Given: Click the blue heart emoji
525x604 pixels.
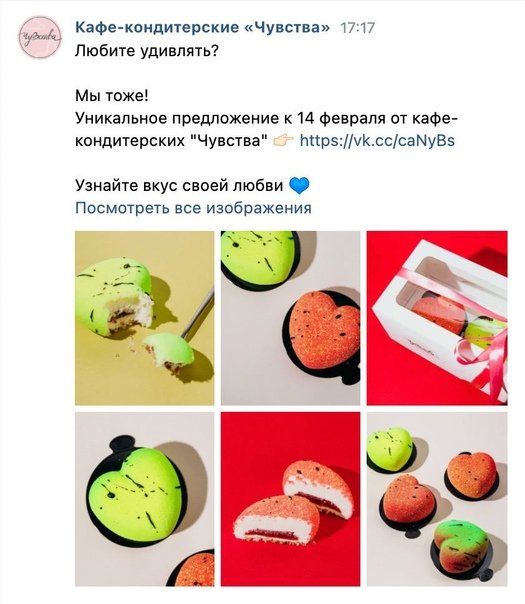Looking at the screenshot, I should 299,186.
